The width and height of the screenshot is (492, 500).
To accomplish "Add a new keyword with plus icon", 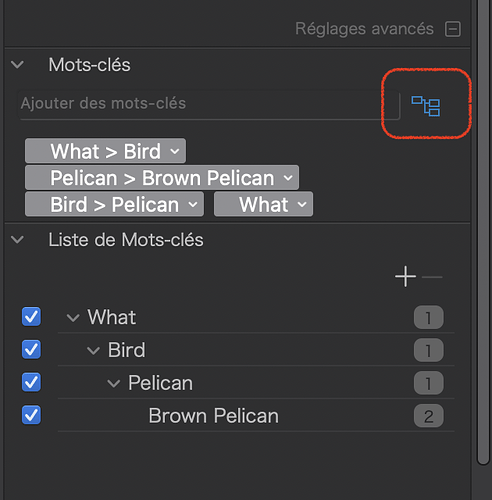I will coord(405,276).
